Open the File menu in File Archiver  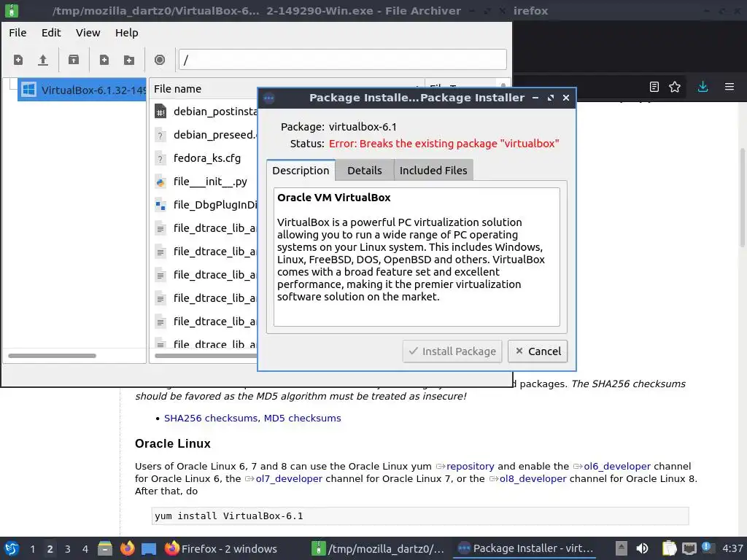18,33
